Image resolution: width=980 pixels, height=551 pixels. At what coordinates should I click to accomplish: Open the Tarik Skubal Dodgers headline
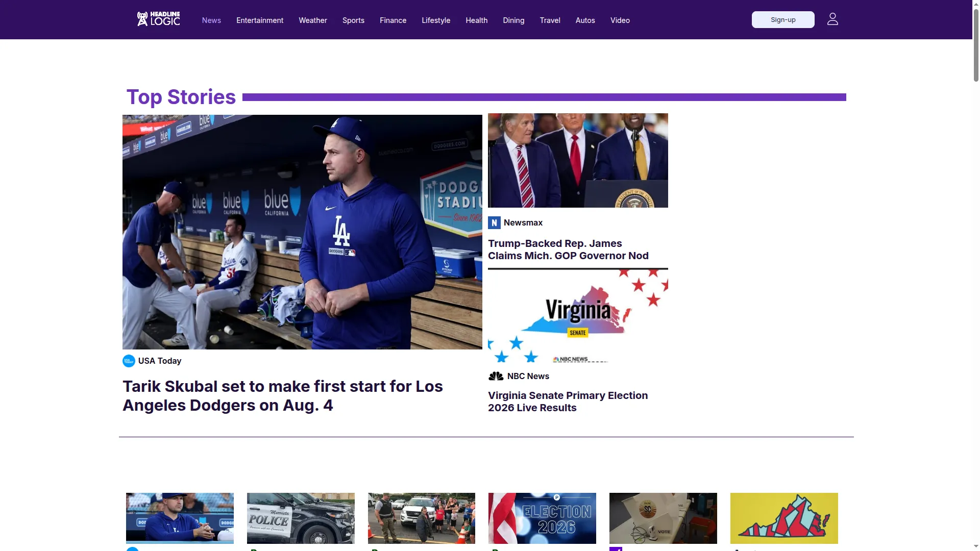(283, 396)
